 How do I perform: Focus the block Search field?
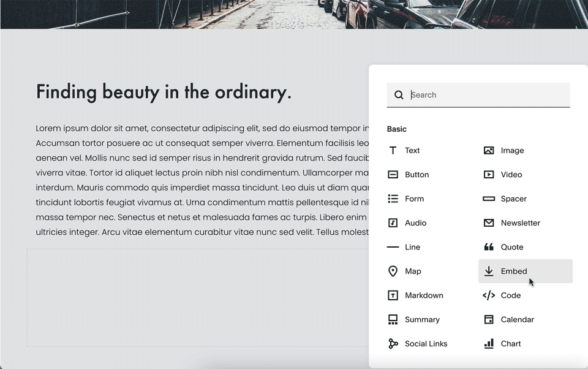coord(478,95)
